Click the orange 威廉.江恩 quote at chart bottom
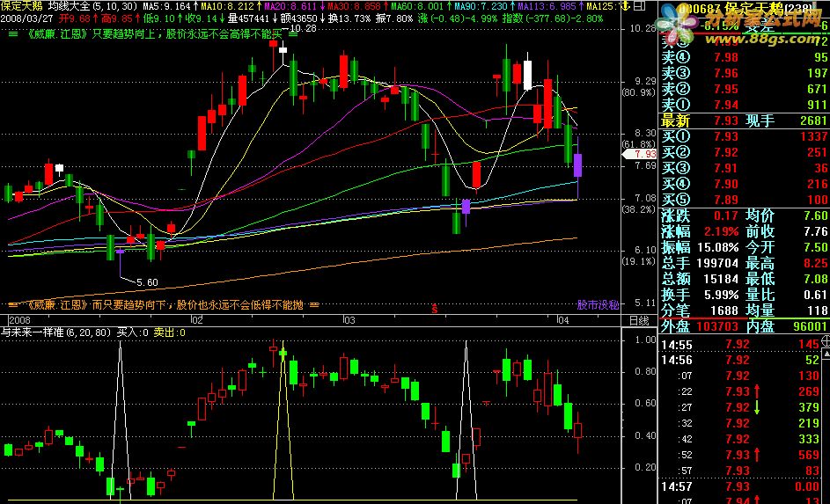The height and width of the screenshot is (504, 830). click(x=164, y=305)
